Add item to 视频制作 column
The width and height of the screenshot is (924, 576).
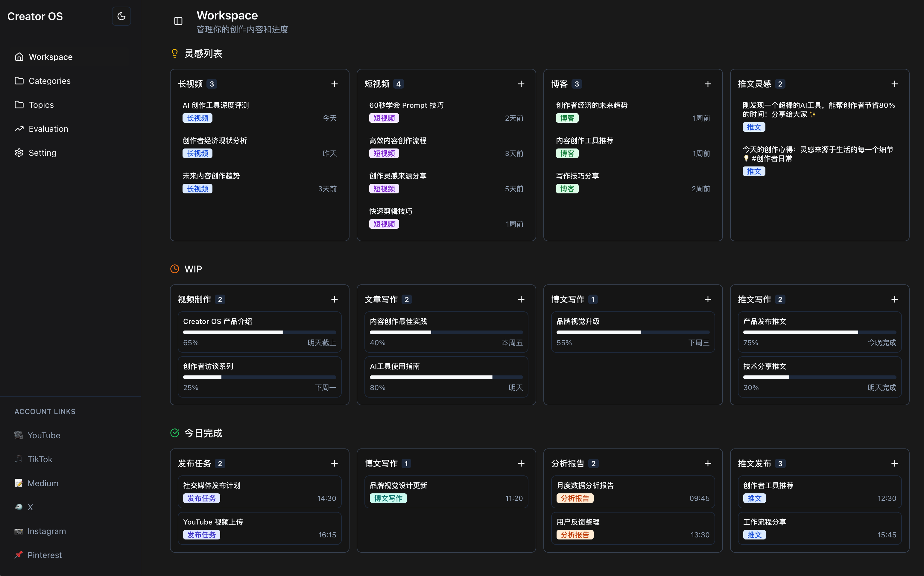[x=334, y=299]
